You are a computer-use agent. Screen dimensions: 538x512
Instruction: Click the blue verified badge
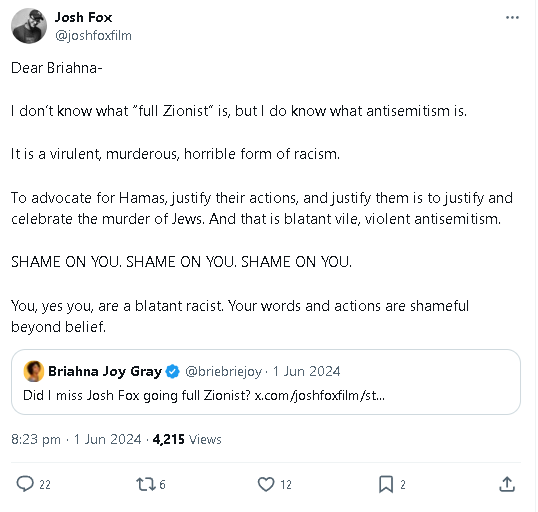pos(173,371)
